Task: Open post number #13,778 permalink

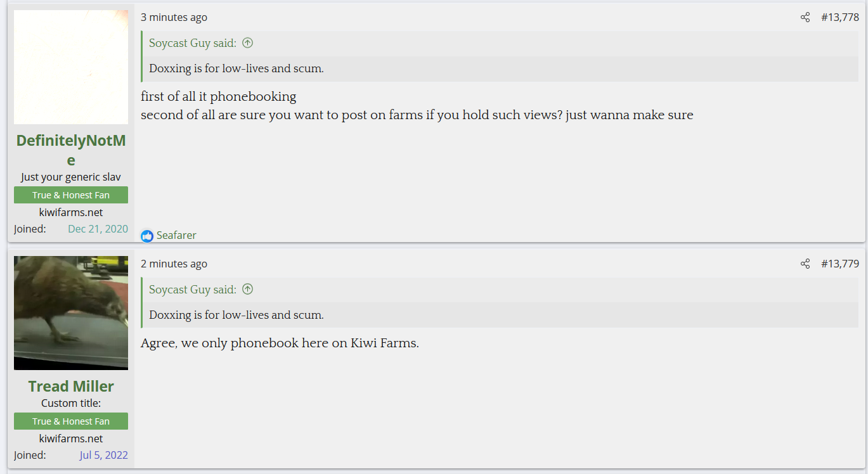Action: coord(840,18)
